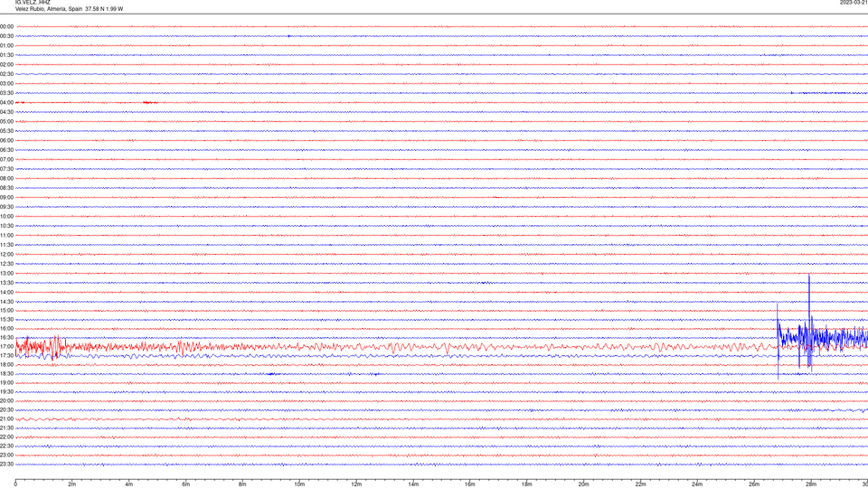This screenshot has width=868, height=488.
Task: Click the 05:30 row label
Action: tap(6, 131)
